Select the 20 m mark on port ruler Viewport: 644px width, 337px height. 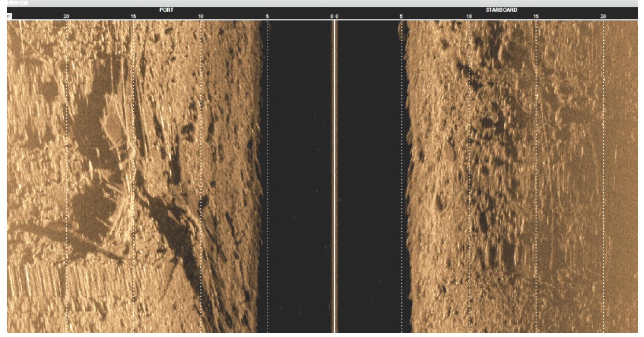tap(66, 16)
